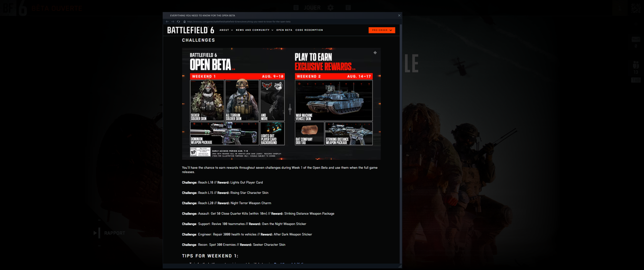Viewport: 644px width, 270px height.
Task: Click the And More charms image
Action: click(x=272, y=100)
